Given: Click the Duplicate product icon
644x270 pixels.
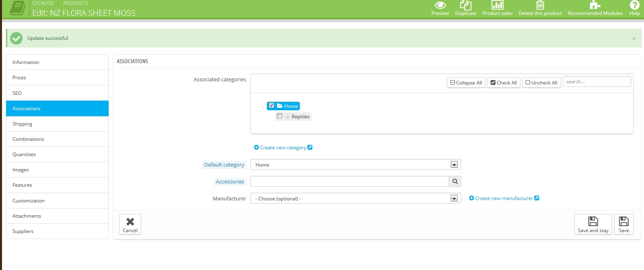Looking at the screenshot, I should [465, 5].
